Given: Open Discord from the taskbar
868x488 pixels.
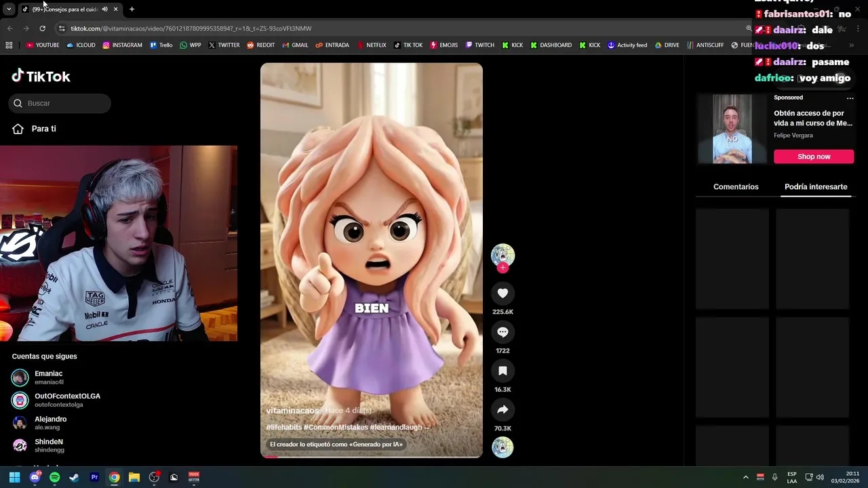Looking at the screenshot, I should [x=35, y=477].
